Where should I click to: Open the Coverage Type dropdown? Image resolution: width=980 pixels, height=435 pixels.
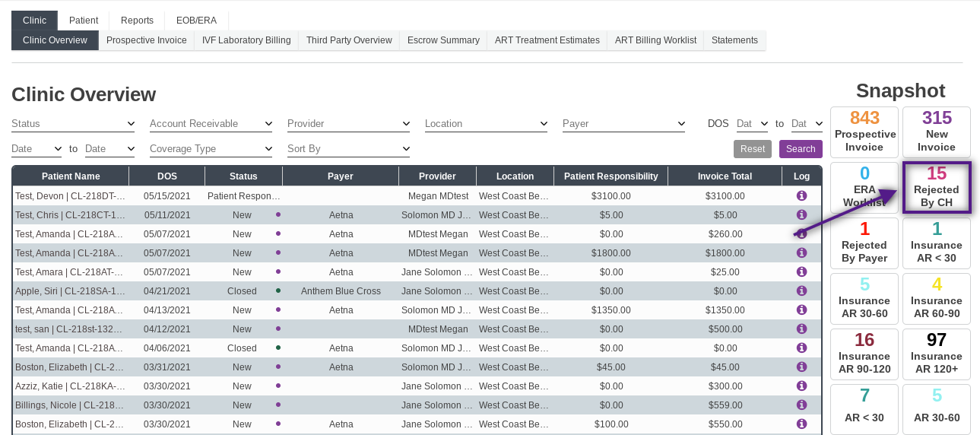211,149
